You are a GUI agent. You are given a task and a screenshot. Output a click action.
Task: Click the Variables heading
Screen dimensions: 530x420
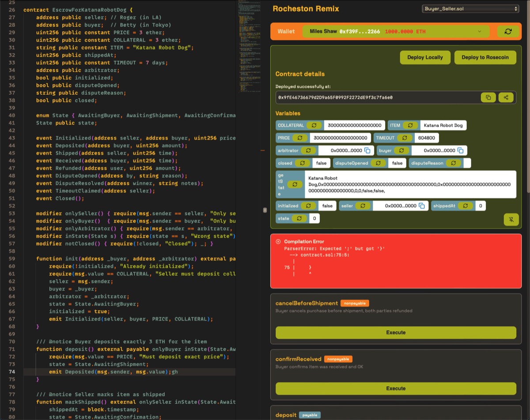coord(288,113)
